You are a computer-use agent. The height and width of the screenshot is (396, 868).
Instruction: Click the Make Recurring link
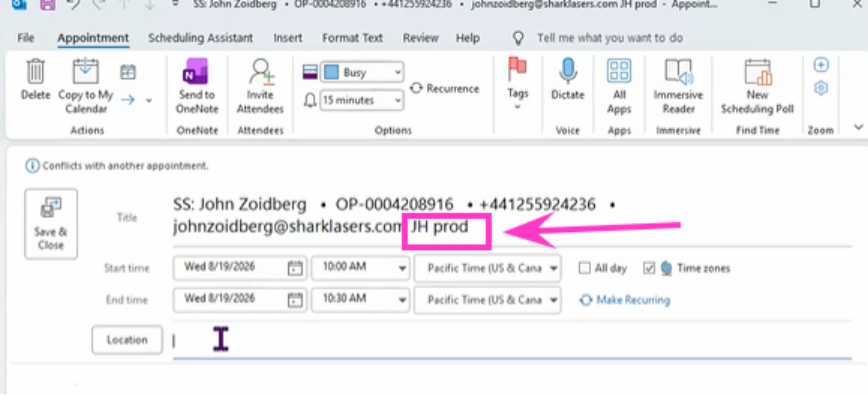coord(625,300)
